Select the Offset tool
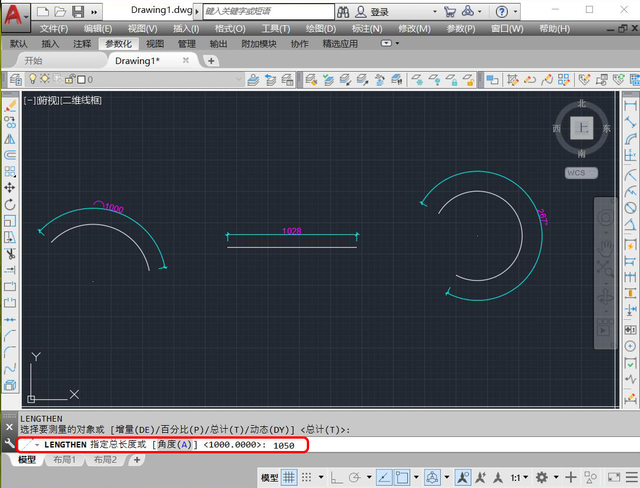Screen dimensions: 640x488 tap(10, 155)
